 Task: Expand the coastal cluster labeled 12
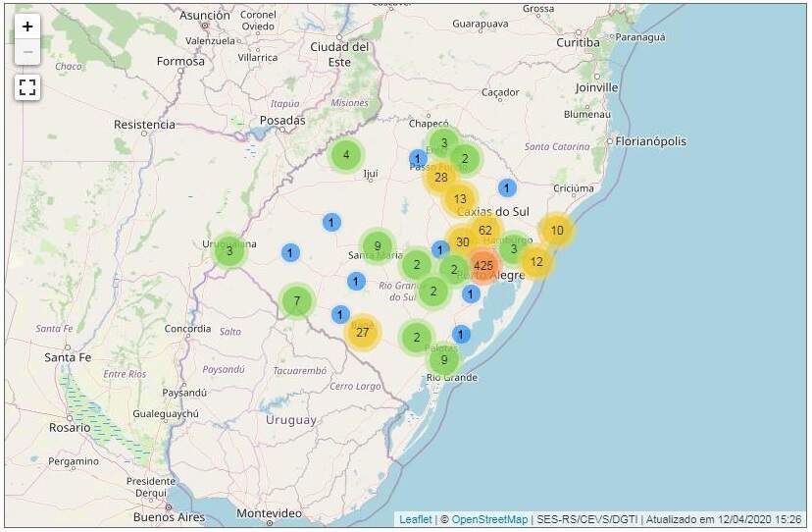coord(536,261)
